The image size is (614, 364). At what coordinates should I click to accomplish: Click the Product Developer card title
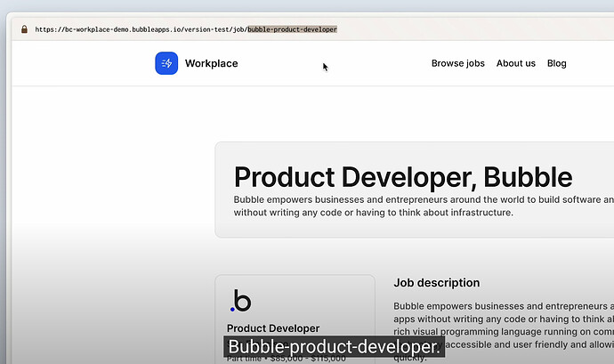click(x=273, y=328)
